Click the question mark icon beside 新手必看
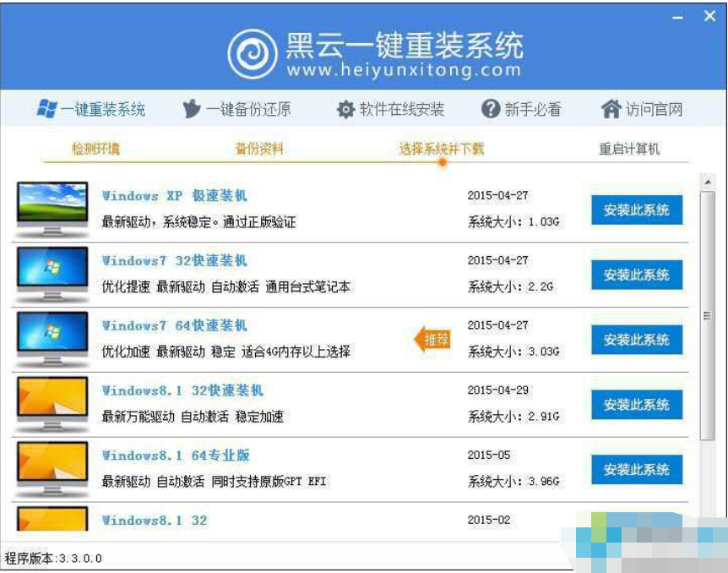Viewport: 728px width, 573px height. click(x=491, y=109)
